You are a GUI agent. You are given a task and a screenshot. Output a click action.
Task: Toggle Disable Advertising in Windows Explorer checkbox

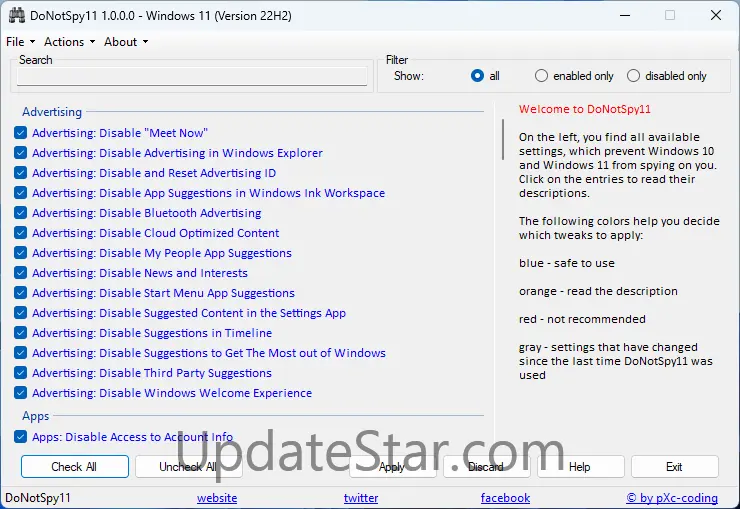20,152
